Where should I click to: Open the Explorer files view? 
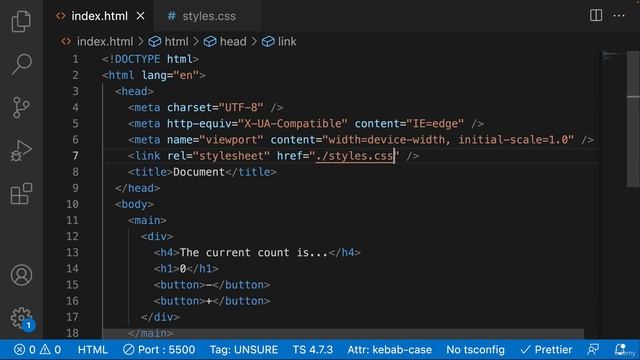[x=21, y=21]
